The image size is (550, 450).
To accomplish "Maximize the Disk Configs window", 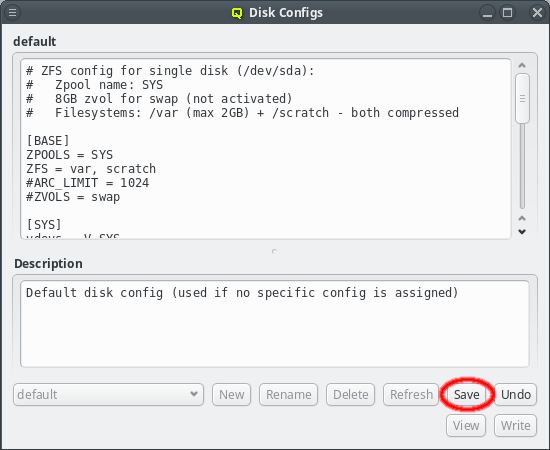I will coord(508,13).
